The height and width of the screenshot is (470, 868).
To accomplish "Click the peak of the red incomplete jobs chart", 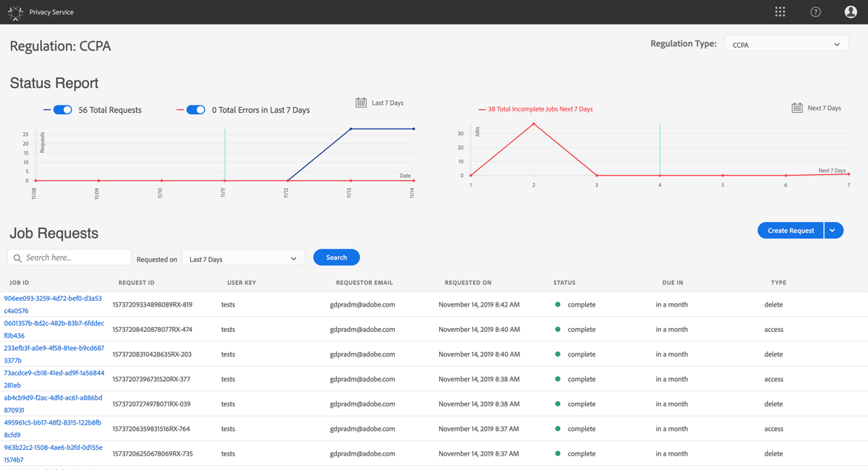I will pos(534,124).
